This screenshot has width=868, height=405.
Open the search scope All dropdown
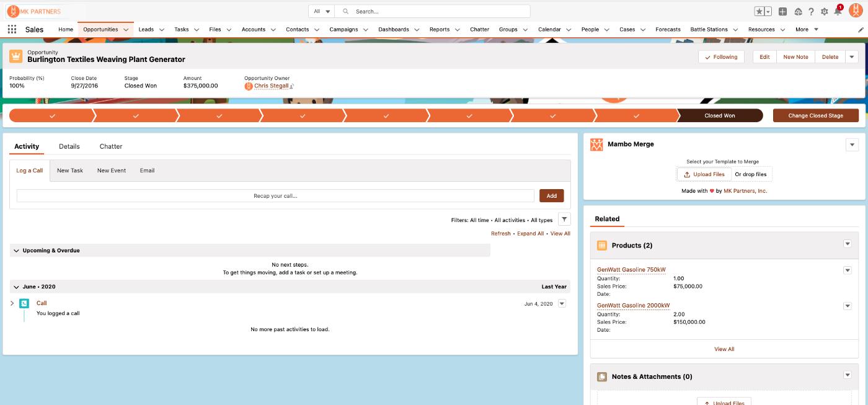[x=321, y=11]
